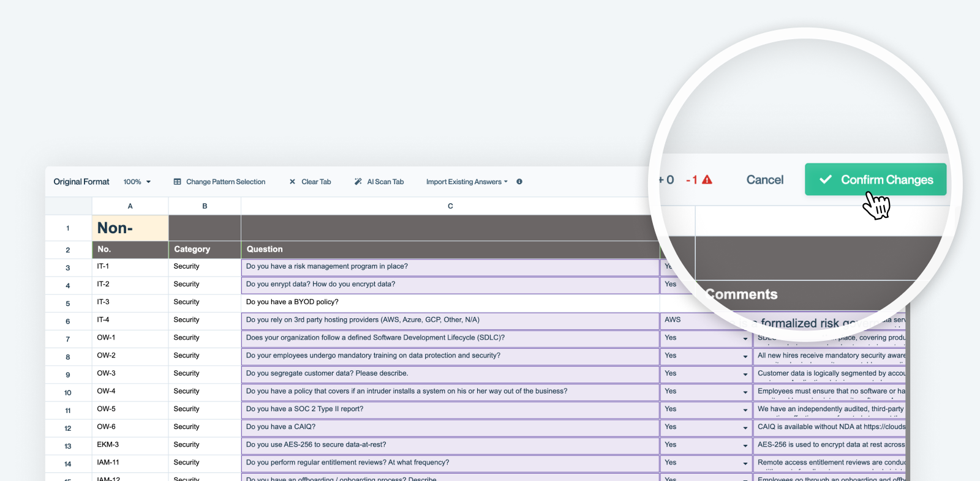Click the 'Non-' cell in row 1
Screen dimensions: 980x481
click(x=130, y=228)
